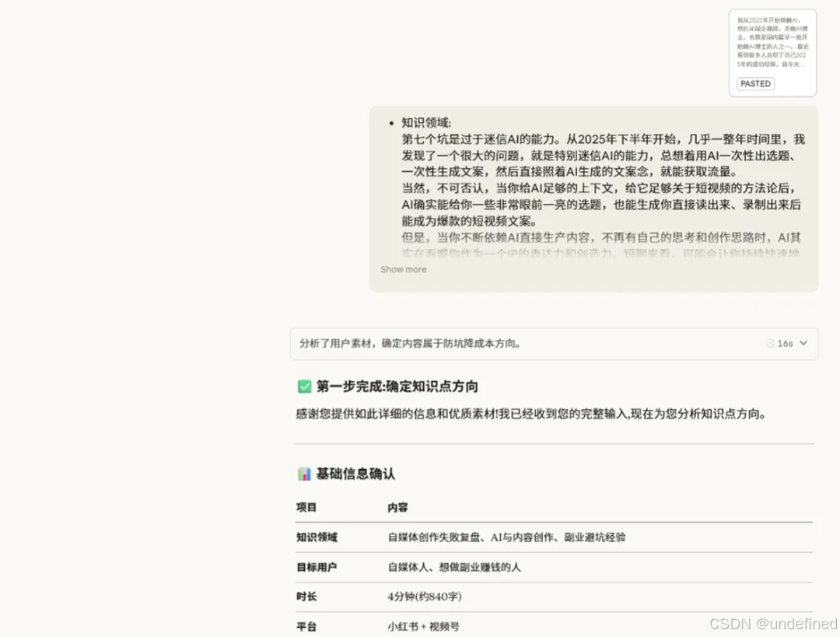Image resolution: width=840 pixels, height=637 pixels.
Task: Click the green checkmark beside 第一步完成
Action: pyautogui.click(x=304, y=386)
